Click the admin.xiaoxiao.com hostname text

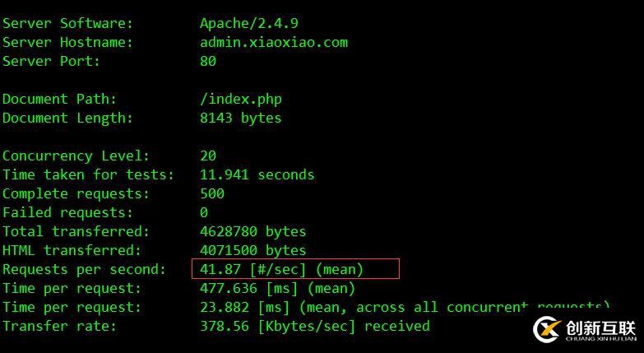(273, 42)
